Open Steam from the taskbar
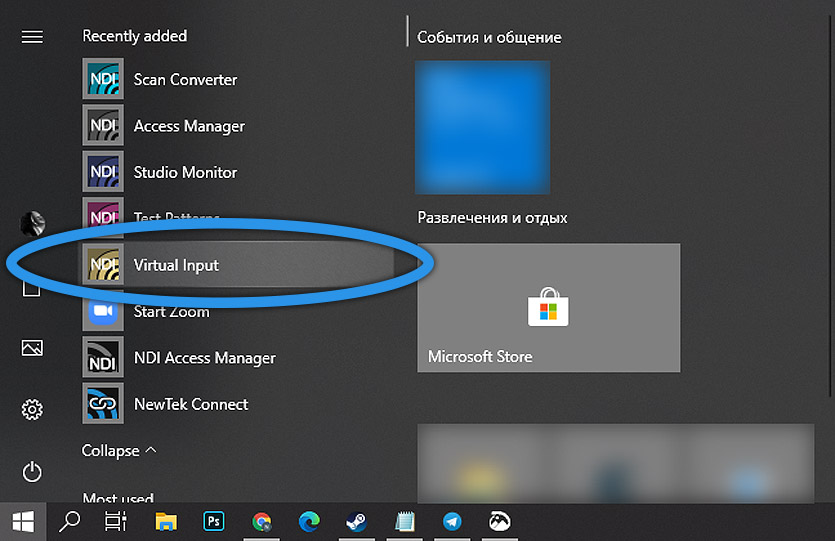This screenshot has width=835, height=541. 356,521
